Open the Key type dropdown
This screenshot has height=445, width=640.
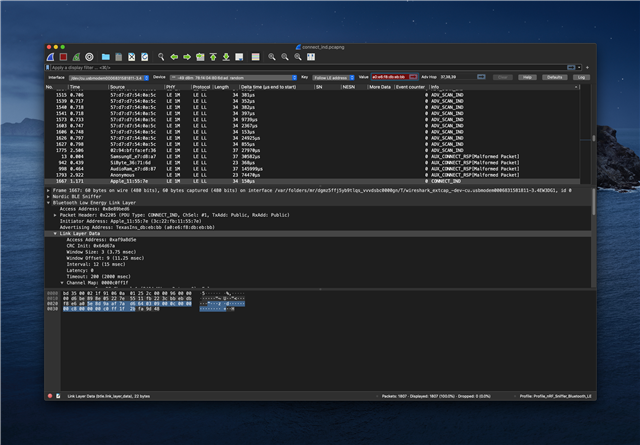click(333, 78)
